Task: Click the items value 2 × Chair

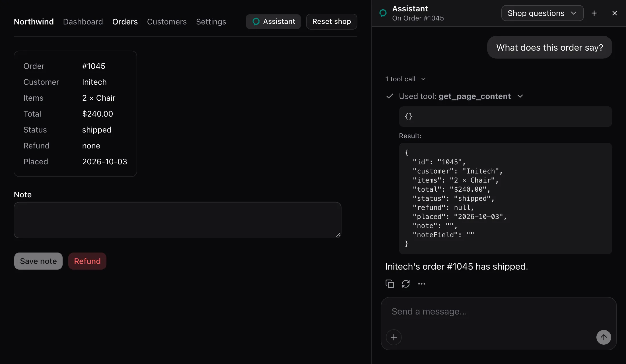Action: (98, 98)
